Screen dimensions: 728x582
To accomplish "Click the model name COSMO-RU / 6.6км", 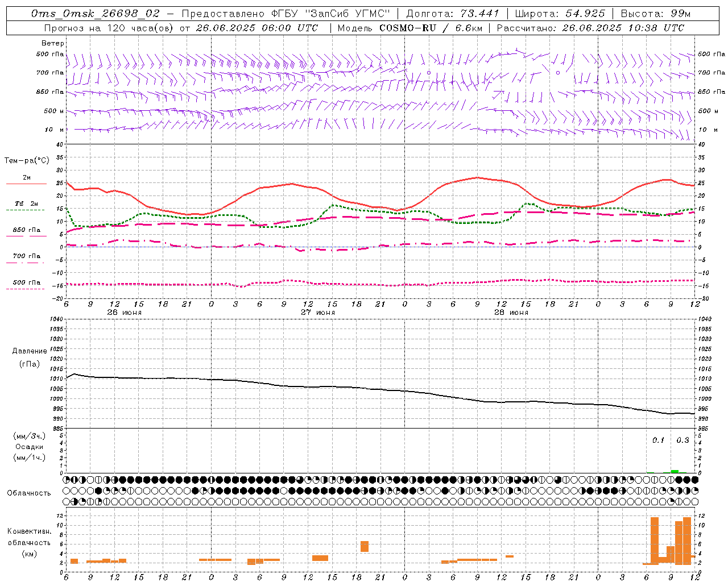I will [430, 27].
